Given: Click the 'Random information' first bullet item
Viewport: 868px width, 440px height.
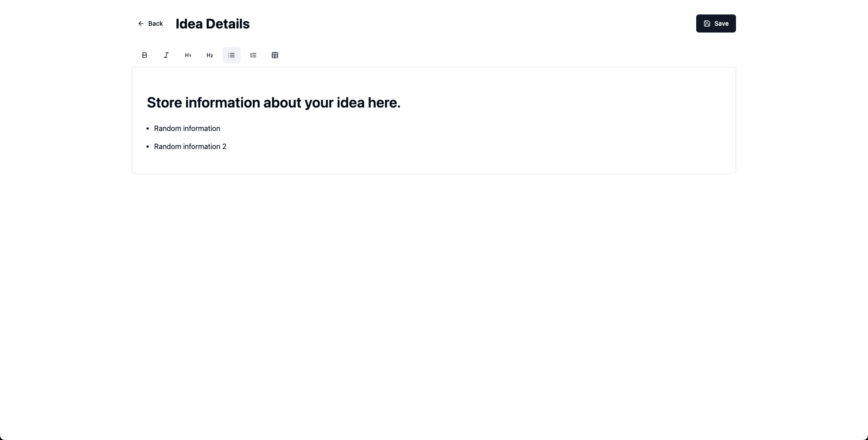Looking at the screenshot, I should (x=187, y=129).
